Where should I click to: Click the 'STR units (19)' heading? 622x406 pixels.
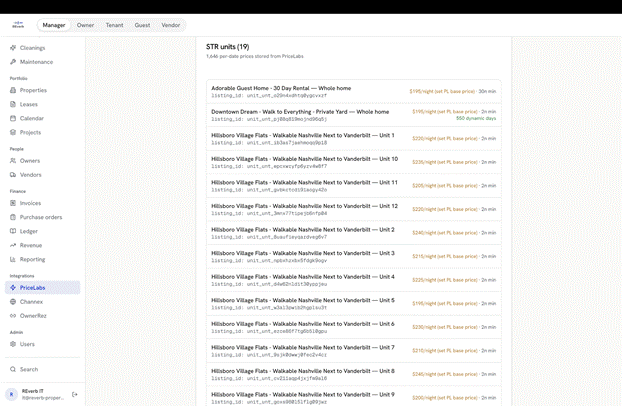click(x=227, y=47)
